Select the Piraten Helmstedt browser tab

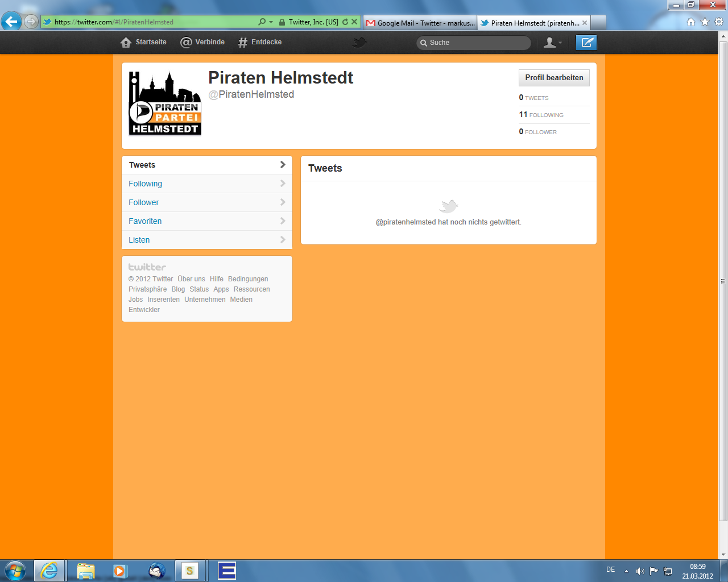click(x=529, y=23)
